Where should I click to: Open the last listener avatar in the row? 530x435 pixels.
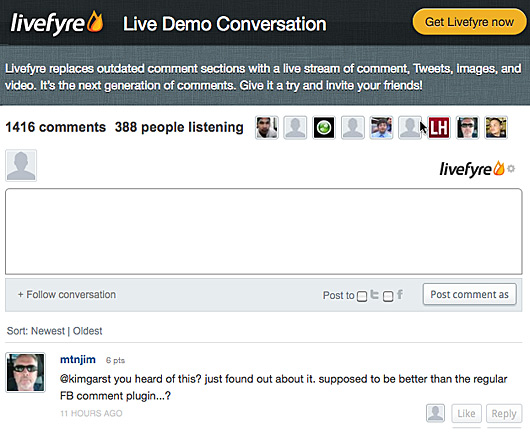[496, 127]
